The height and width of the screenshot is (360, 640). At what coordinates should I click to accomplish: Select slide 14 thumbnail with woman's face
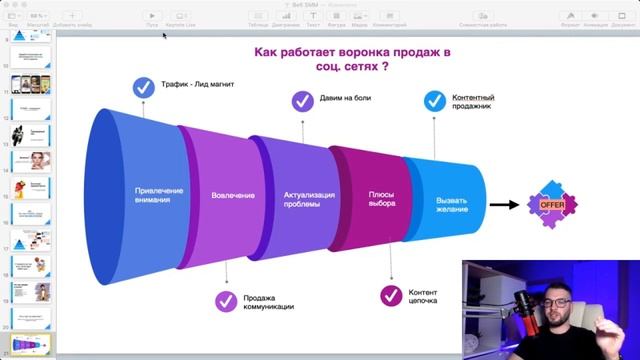point(31,162)
